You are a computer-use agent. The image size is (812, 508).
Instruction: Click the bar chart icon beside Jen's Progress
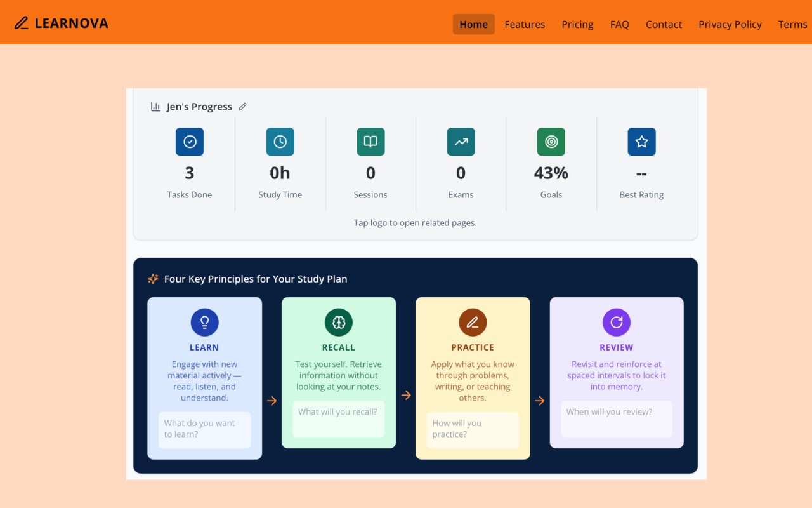[155, 107]
